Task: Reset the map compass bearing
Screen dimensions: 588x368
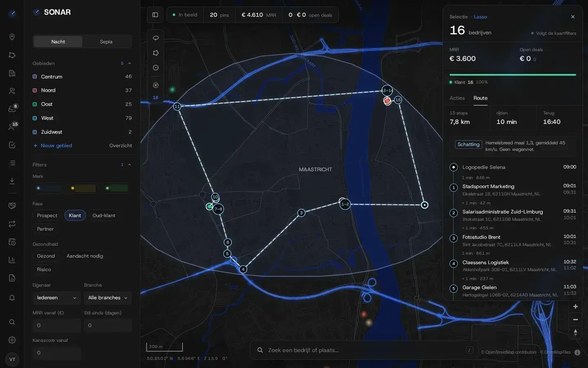Action: pyautogui.click(x=575, y=332)
